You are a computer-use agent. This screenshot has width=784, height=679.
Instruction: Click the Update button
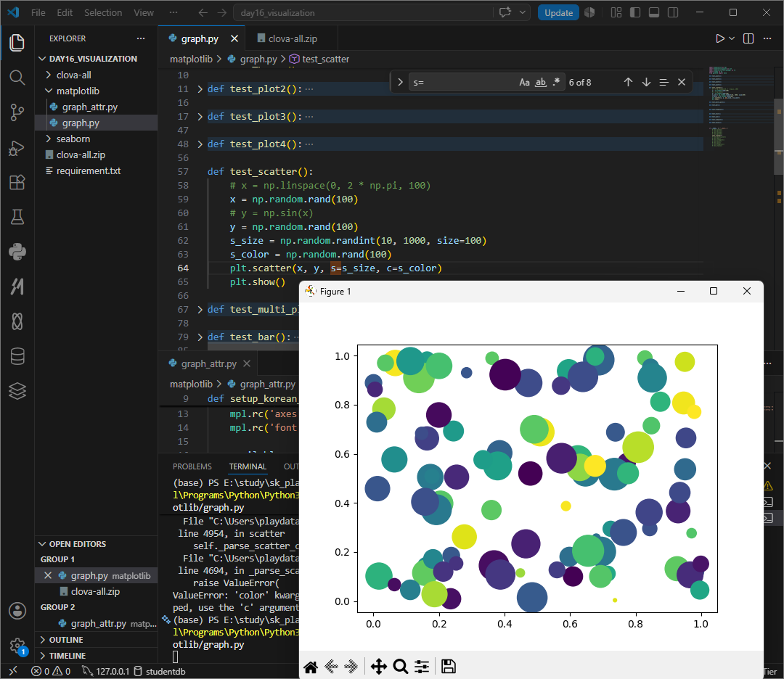(x=558, y=12)
